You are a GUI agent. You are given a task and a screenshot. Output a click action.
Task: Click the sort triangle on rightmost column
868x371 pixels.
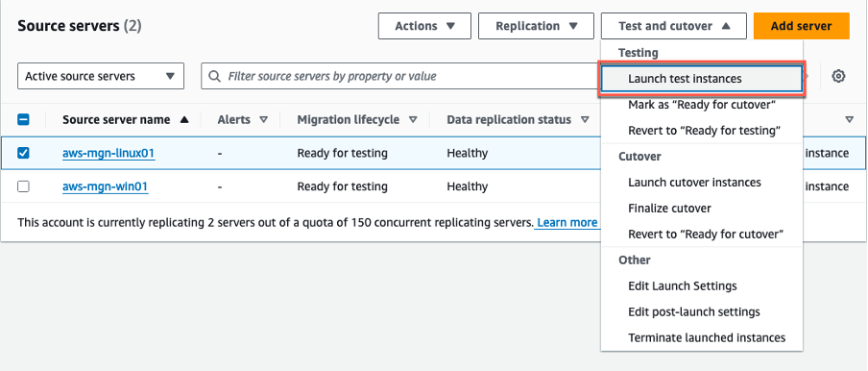point(849,119)
